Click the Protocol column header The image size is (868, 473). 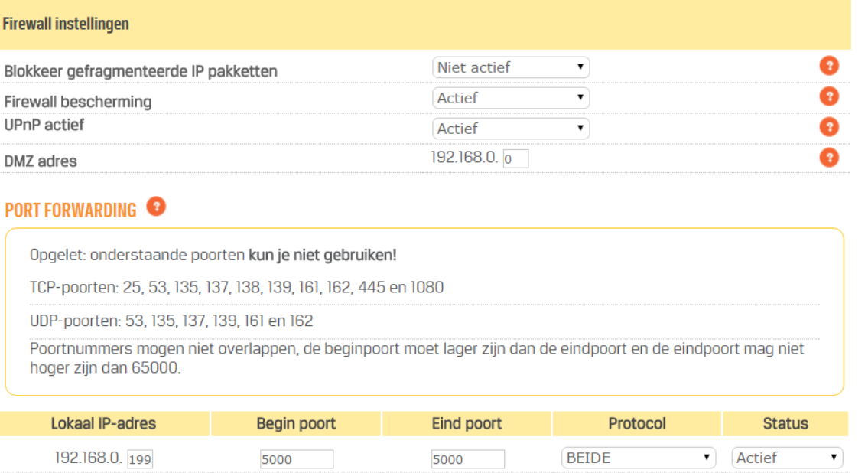637,424
